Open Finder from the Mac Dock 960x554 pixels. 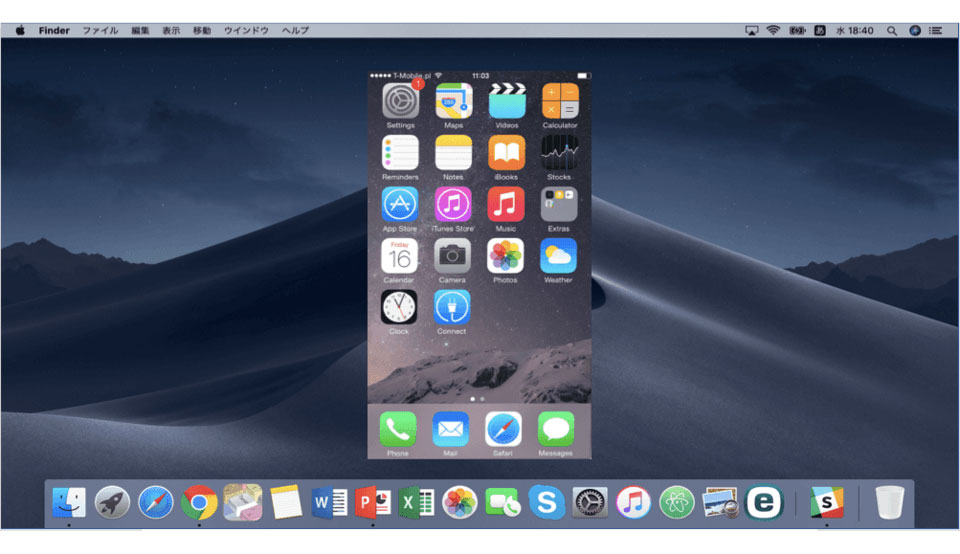coord(69,503)
